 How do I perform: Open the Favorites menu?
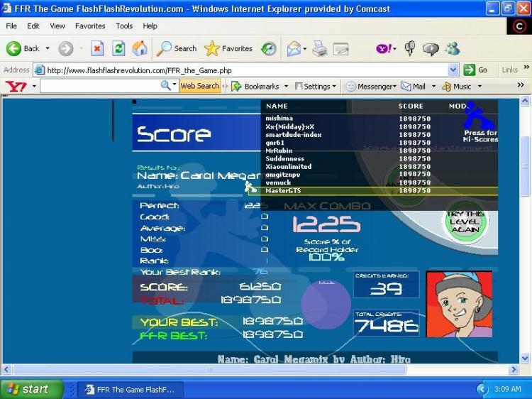pyautogui.click(x=90, y=26)
